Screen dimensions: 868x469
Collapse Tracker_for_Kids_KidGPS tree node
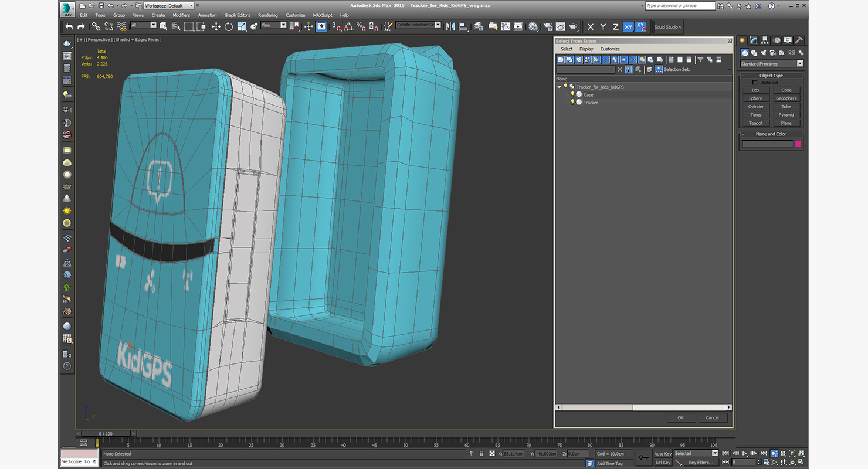tap(559, 87)
